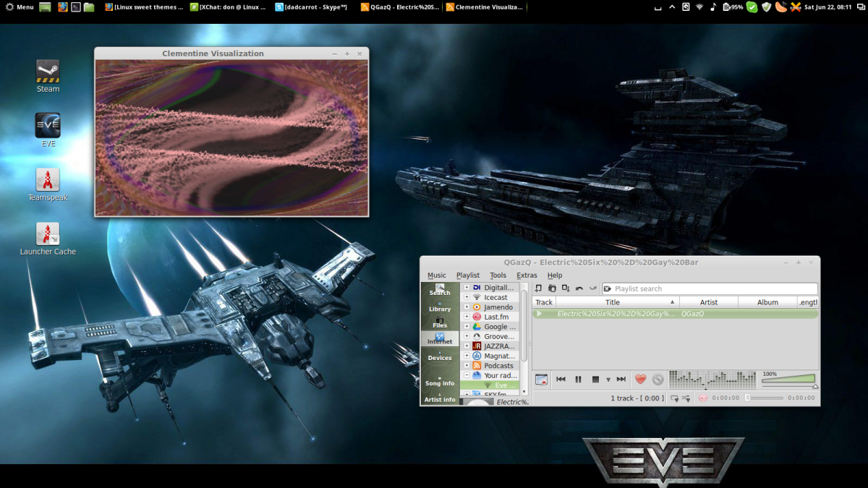Click the clear playlist icon

[x=541, y=379]
